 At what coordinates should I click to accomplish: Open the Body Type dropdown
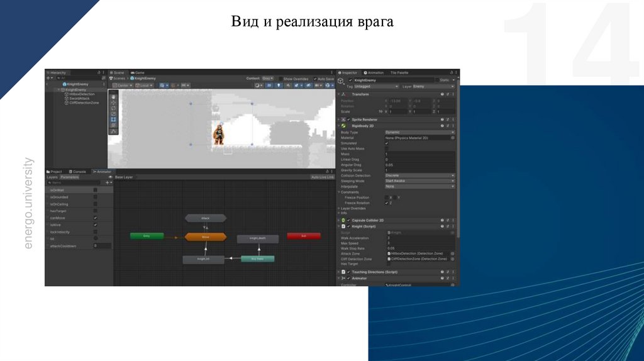point(419,132)
